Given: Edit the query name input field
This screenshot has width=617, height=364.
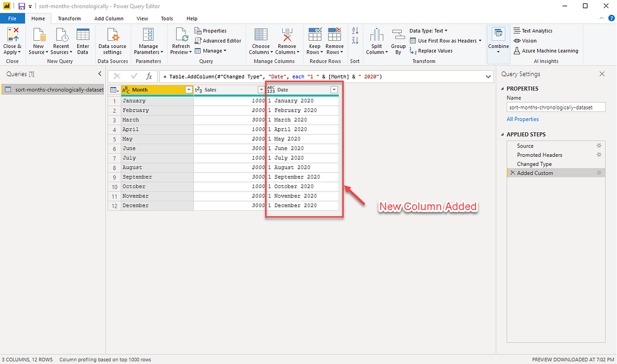Looking at the screenshot, I should coord(556,107).
